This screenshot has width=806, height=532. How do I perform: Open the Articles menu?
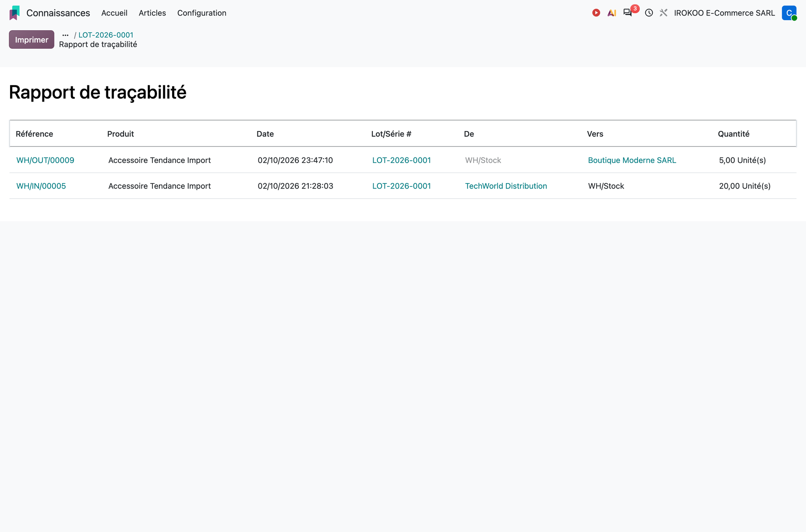[x=152, y=13]
